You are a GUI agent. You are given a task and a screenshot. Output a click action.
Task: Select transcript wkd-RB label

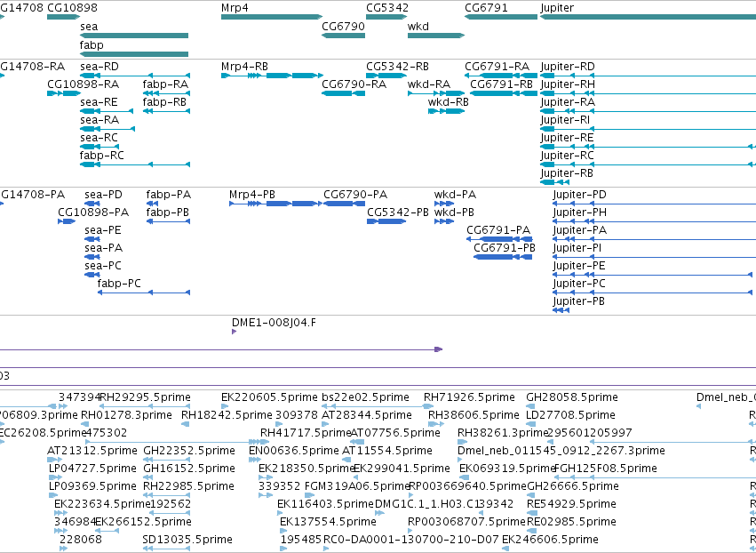coord(449,102)
